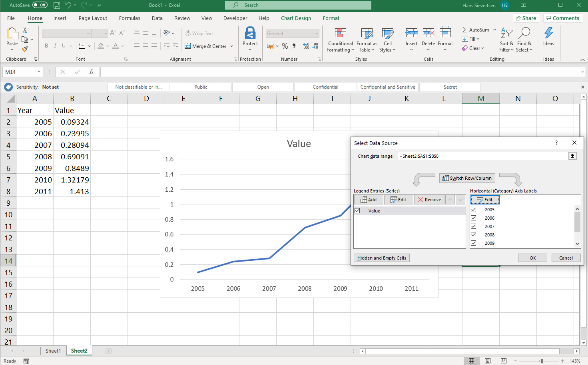Click Remove series button

pos(429,200)
